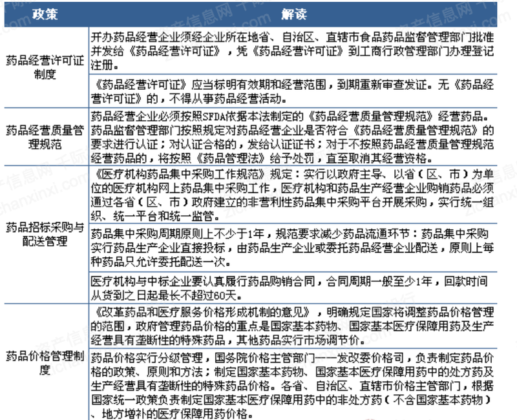
Task: Select the 药品经营质量管理规范 policy cell
Action: click(45, 137)
